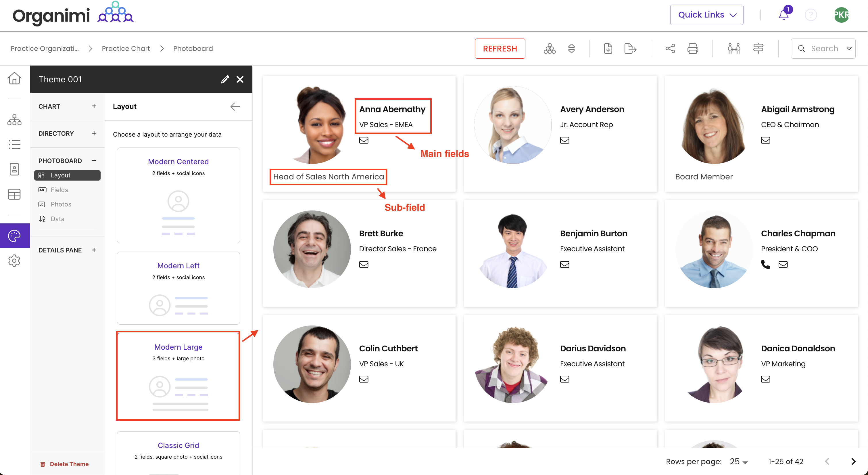The width and height of the screenshot is (868, 475).
Task: Click the Practice Organizati... breadcrumb
Action: pos(45,49)
